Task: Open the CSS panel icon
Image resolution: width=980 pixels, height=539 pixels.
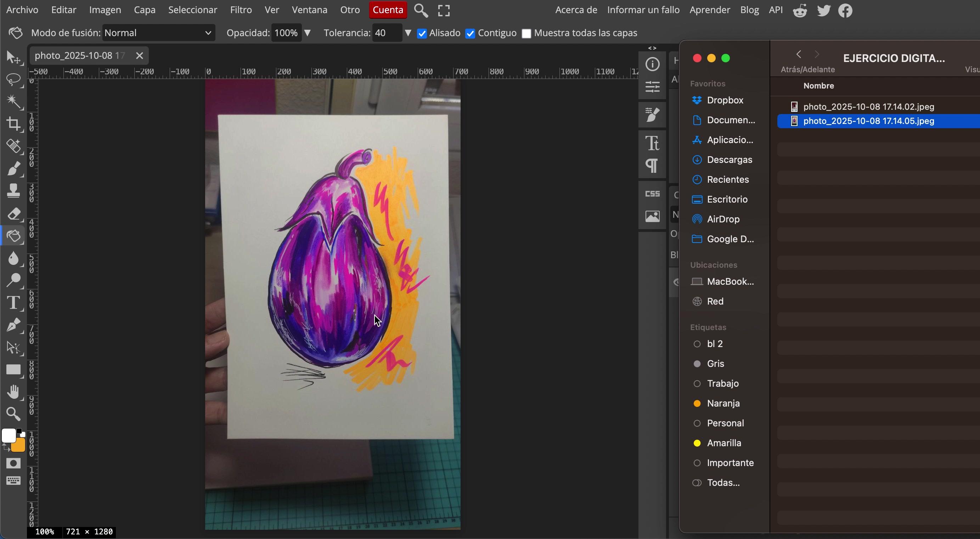Action: 652,194
